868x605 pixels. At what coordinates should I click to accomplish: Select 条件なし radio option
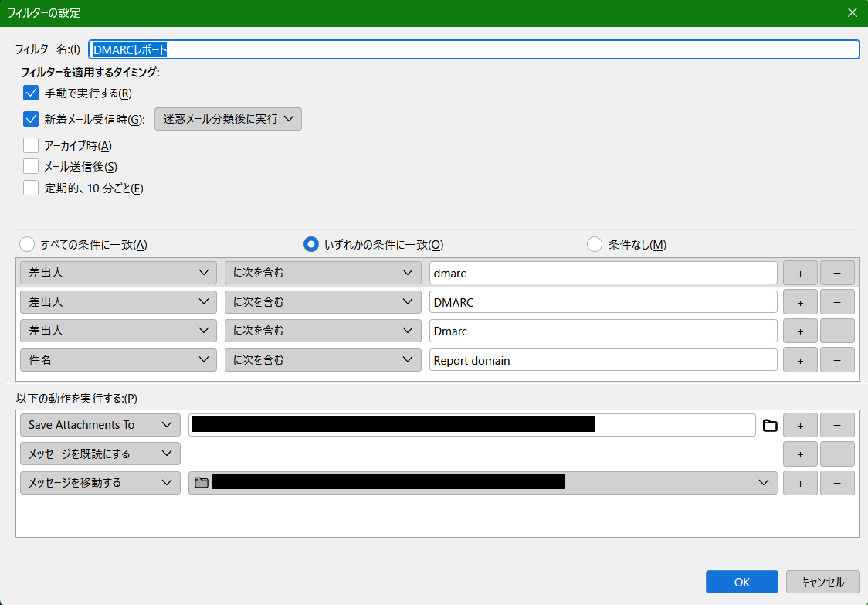coord(595,245)
